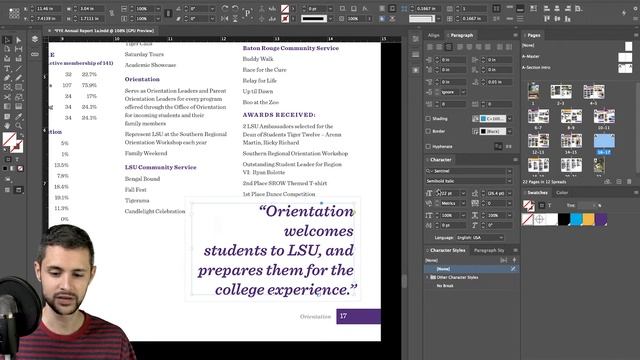640x360 pixels.
Task: Apply solid black color in toolbox
Action: pyautogui.click(x=5, y=168)
